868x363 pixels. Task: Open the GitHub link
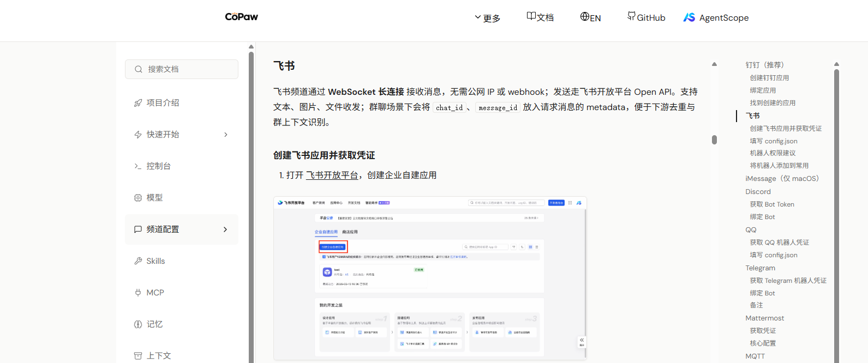[x=646, y=17]
